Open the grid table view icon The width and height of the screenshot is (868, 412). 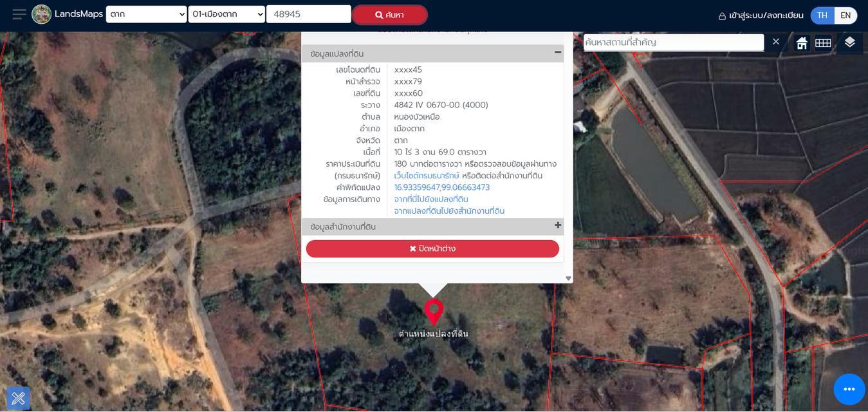click(823, 43)
